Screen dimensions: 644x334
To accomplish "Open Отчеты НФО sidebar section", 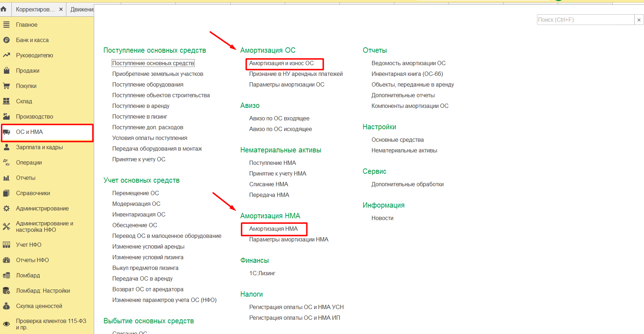I will (32, 260).
